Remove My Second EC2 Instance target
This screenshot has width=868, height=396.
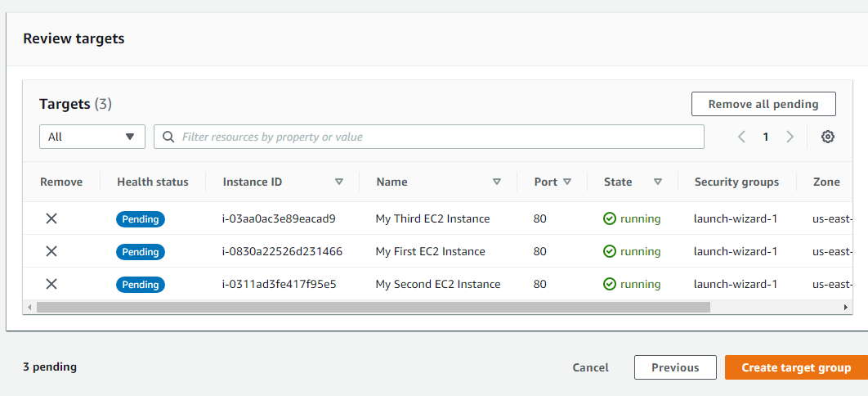51,284
